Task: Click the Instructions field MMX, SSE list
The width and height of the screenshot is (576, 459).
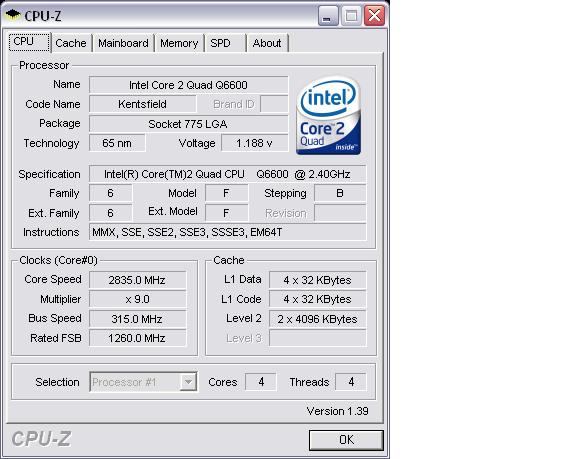Action: (x=227, y=232)
